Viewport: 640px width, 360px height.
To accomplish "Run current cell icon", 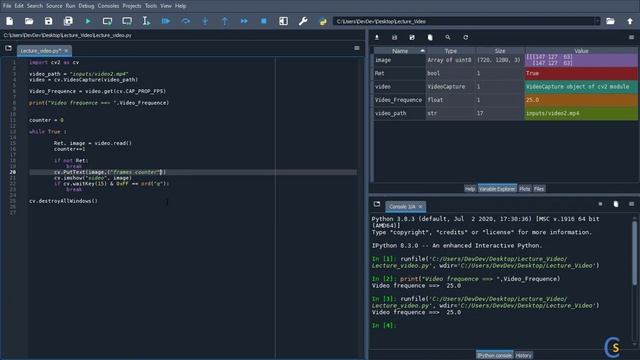I will (107, 21).
